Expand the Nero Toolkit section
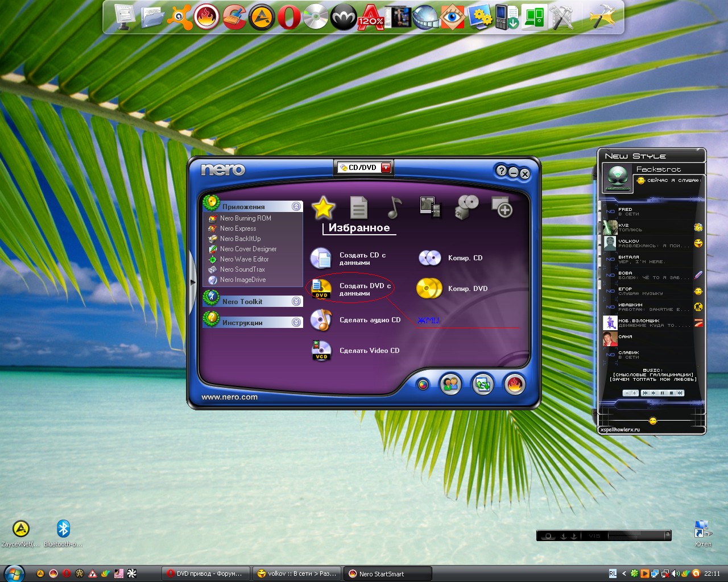This screenshot has width=728, height=582. [296, 302]
